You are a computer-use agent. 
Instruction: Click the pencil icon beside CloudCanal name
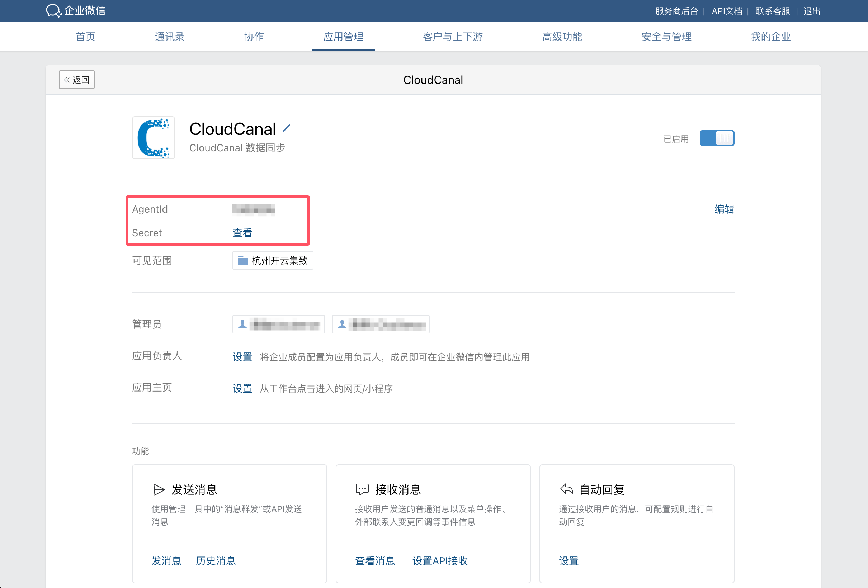[287, 129]
